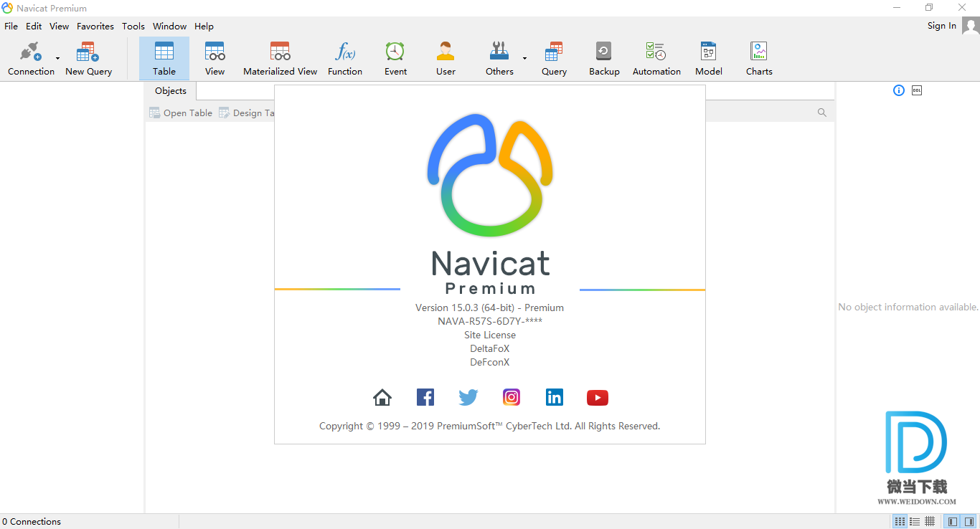Toggle the left navigation pane
Image resolution: width=980 pixels, height=529 pixels.
(x=952, y=521)
